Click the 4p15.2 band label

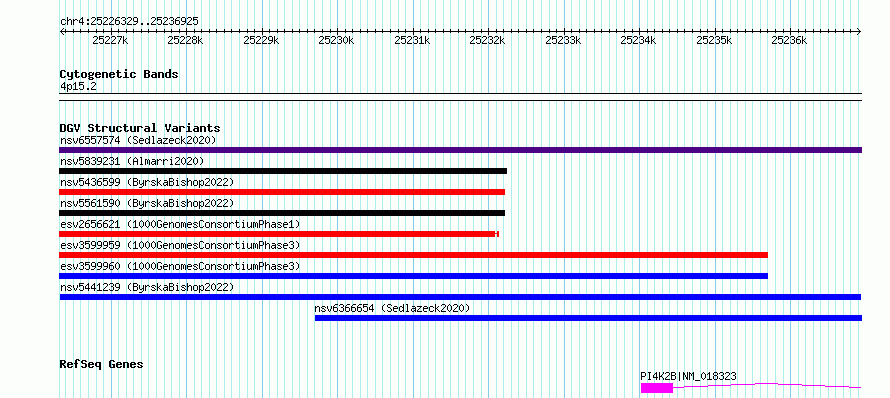[x=78, y=87]
